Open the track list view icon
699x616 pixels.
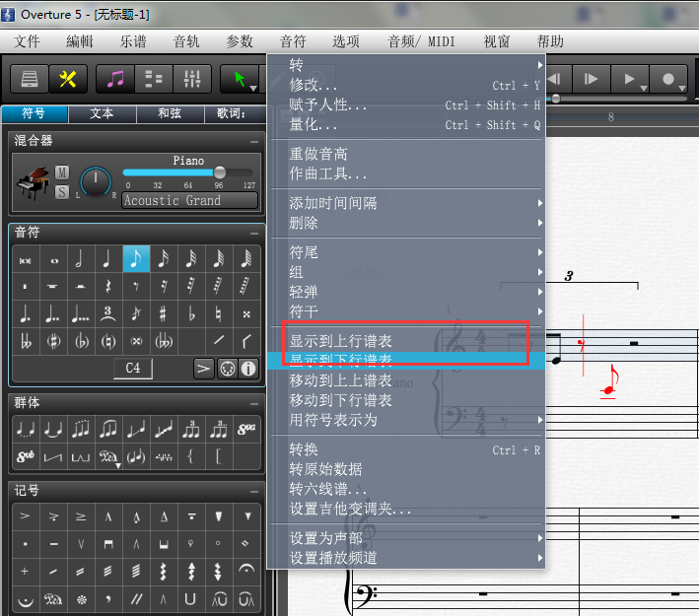(x=154, y=79)
